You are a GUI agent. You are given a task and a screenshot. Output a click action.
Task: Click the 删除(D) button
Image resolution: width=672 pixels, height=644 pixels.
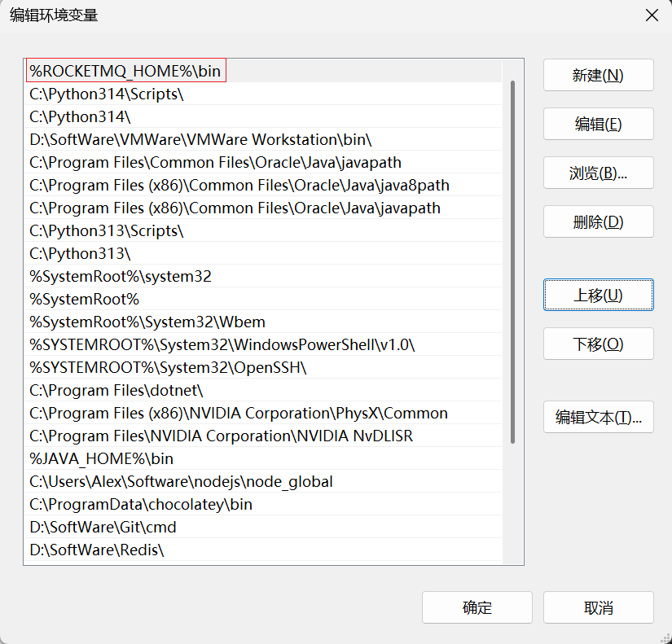pos(598,221)
